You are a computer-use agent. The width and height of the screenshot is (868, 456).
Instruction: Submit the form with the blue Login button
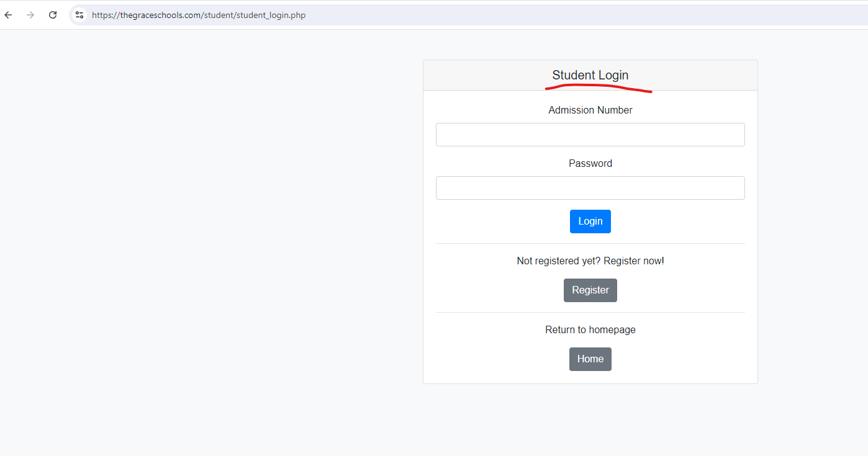click(590, 221)
